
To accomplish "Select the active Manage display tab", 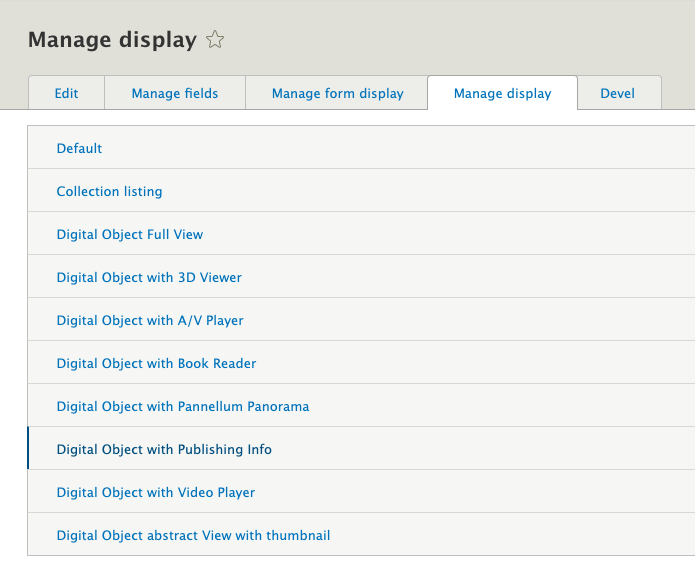I will point(502,94).
